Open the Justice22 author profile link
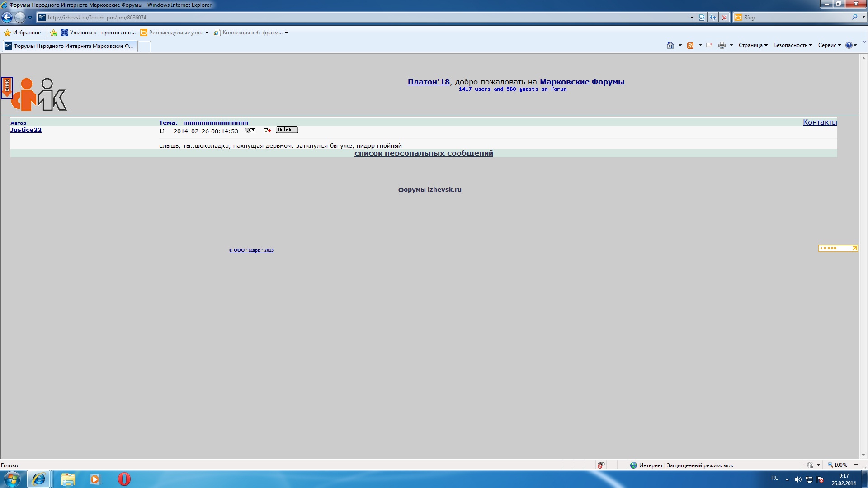The image size is (868, 488). tap(26, 130)
